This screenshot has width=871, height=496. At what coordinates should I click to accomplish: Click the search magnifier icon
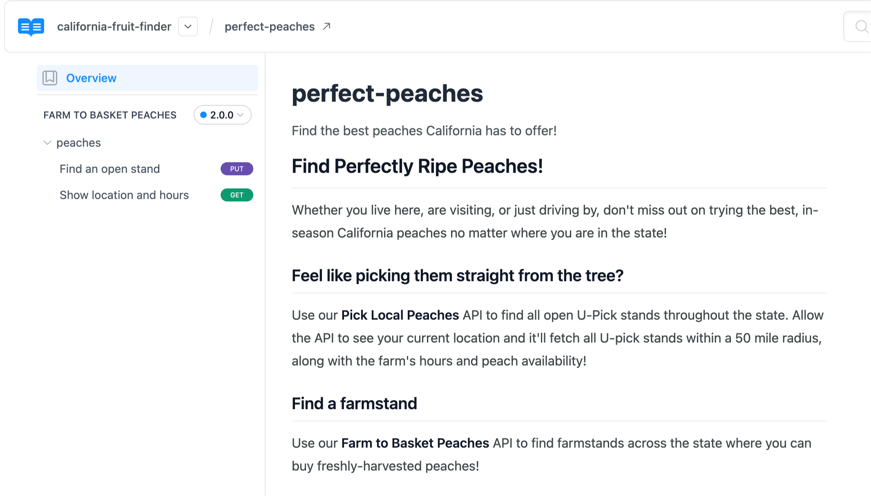861,27
